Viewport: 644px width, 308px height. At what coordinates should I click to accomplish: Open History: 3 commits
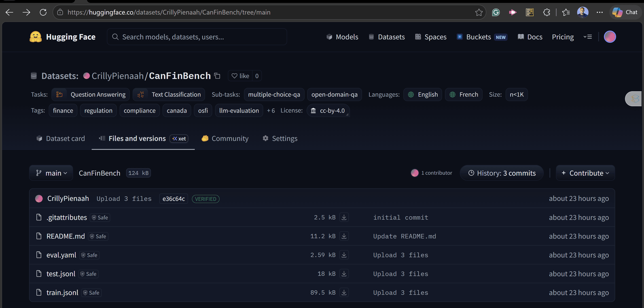click(x=502, y=173)
